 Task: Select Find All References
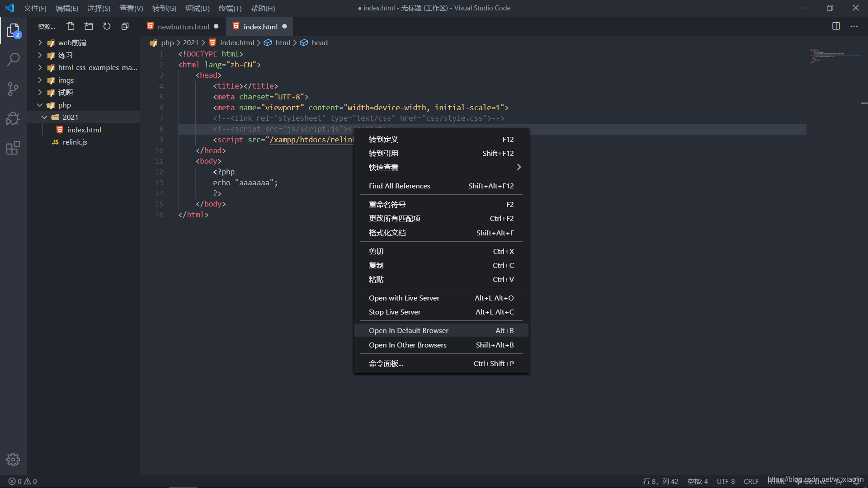click(x=441, y=186)
